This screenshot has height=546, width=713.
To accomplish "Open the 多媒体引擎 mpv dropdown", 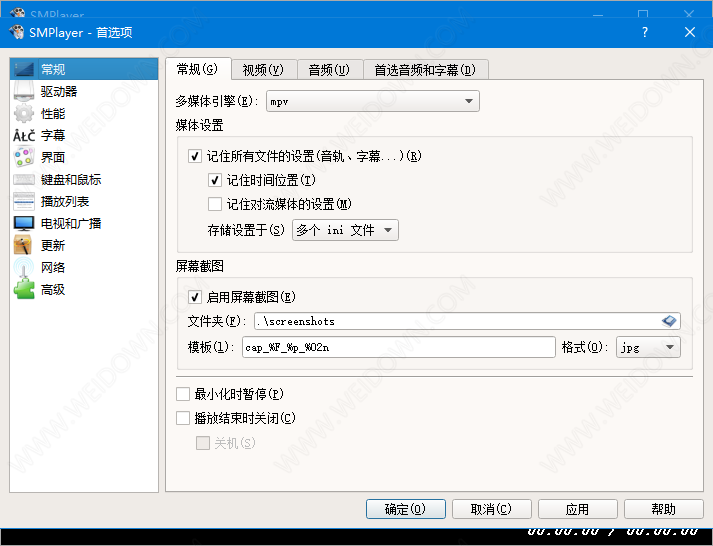I will [x=372, y=101].
